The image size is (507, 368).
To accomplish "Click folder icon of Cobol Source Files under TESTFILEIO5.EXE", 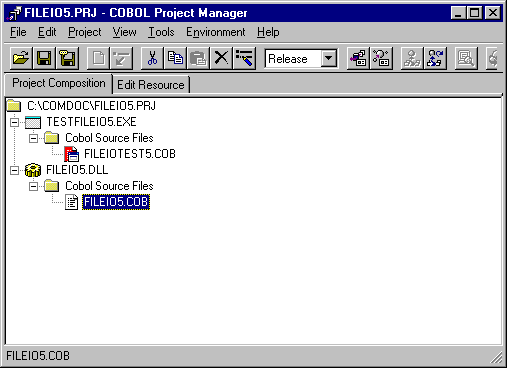I will coord(52,138).
